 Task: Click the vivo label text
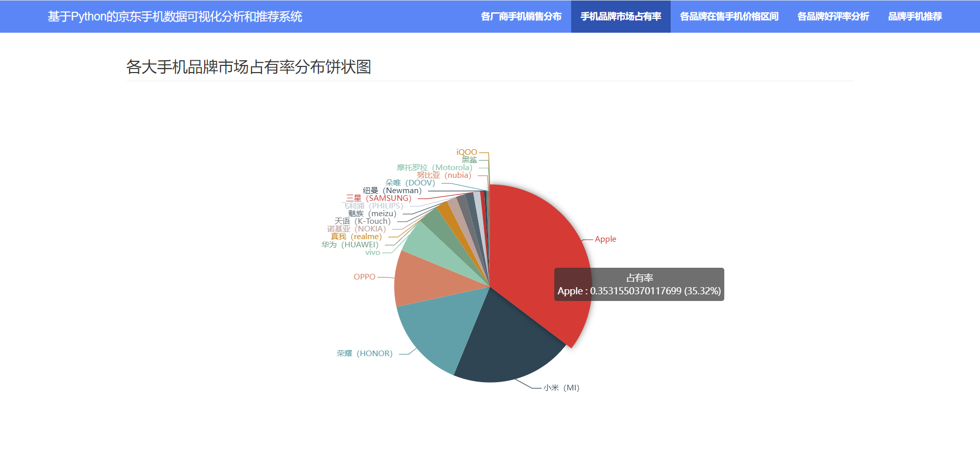coord(373,252)
